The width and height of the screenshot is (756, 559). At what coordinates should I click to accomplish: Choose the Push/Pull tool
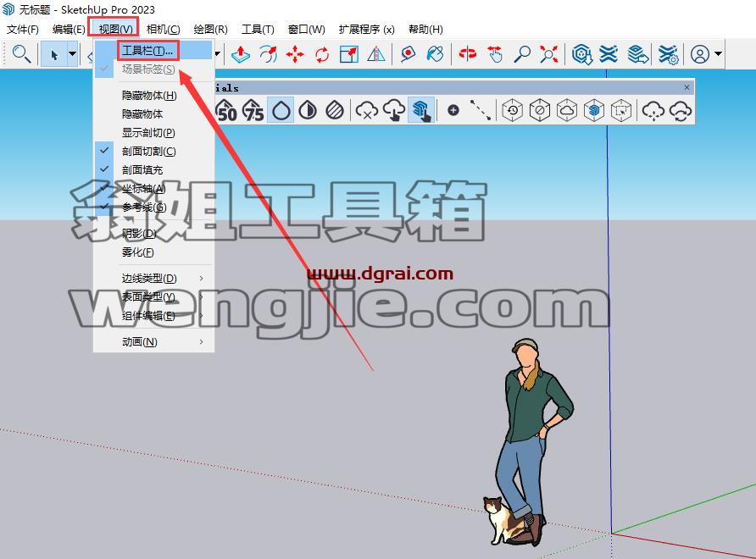pos(241,54)
